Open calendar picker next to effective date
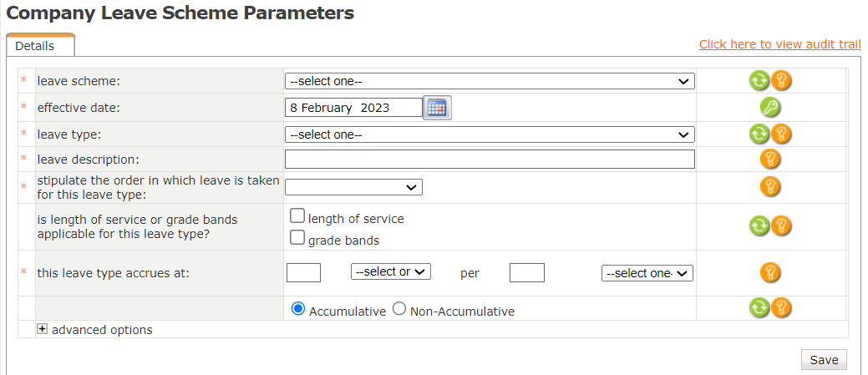This screenshot has height=375, width=868. pyautogui.click(x=437, y=108)
